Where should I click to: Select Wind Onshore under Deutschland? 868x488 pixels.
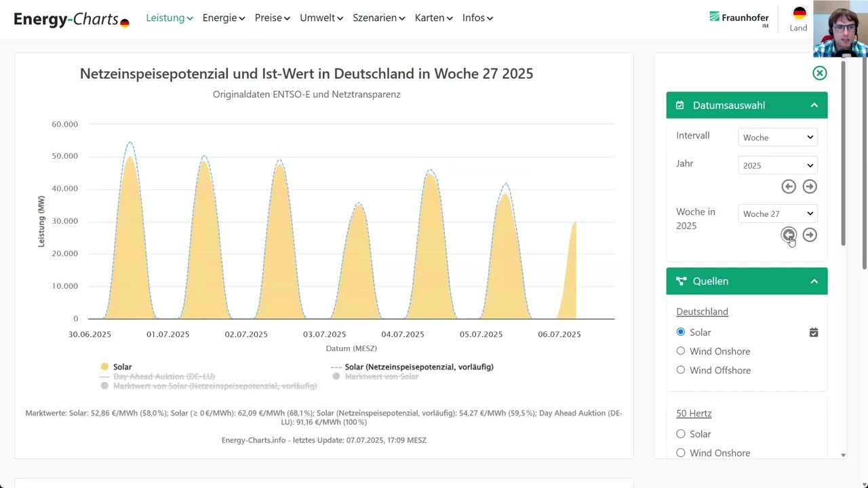[x=681, y=351]
